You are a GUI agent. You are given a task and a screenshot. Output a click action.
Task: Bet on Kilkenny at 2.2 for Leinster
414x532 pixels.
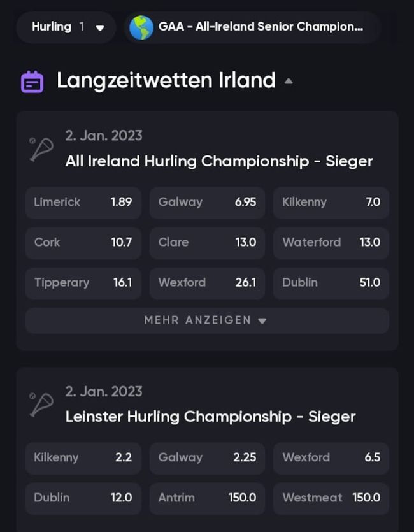(83, 457)
